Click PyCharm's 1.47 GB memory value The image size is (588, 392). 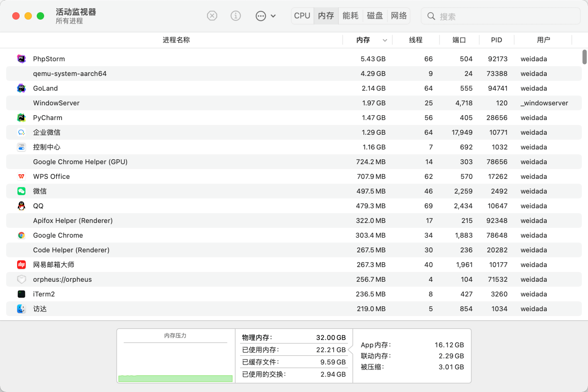(x=373, y=118)
